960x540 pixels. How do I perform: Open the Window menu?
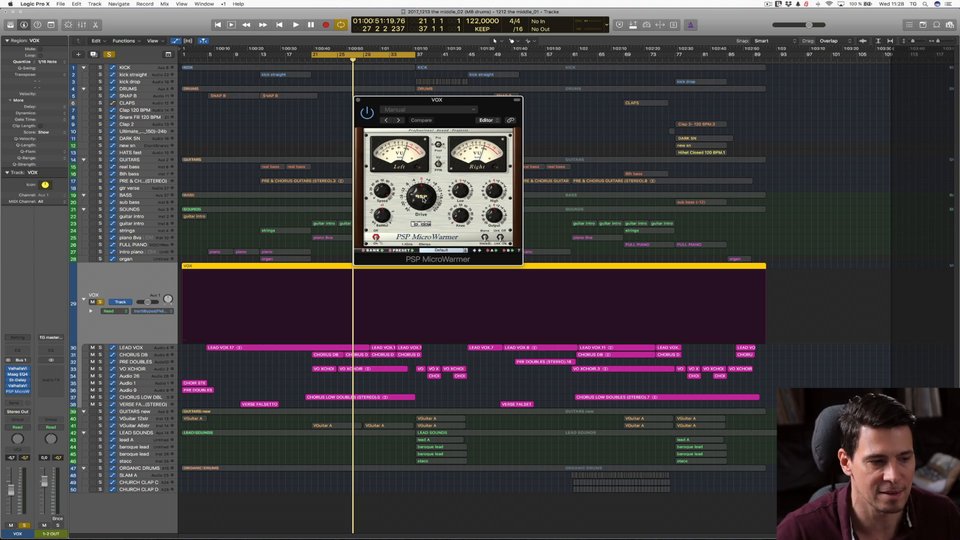204,4
